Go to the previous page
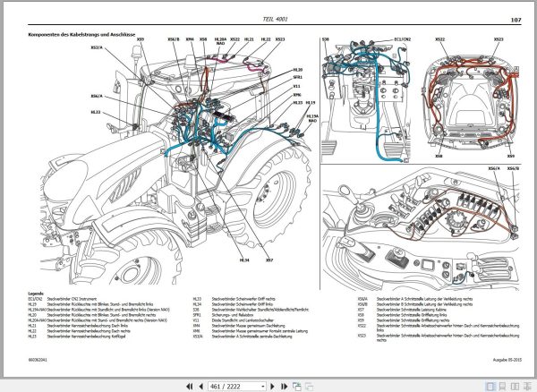The image size is (537, 392). [x=201, y=386]
